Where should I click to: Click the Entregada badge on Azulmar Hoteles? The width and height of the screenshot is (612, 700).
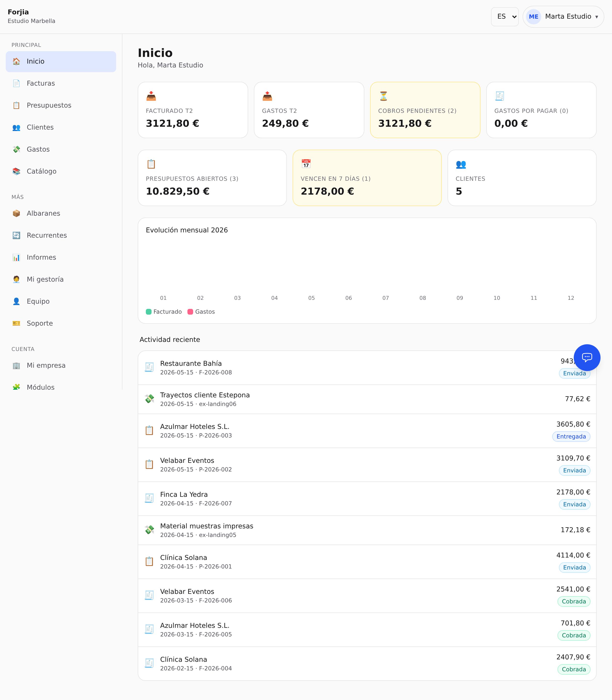pyautogui.click(x=571, y=436)
